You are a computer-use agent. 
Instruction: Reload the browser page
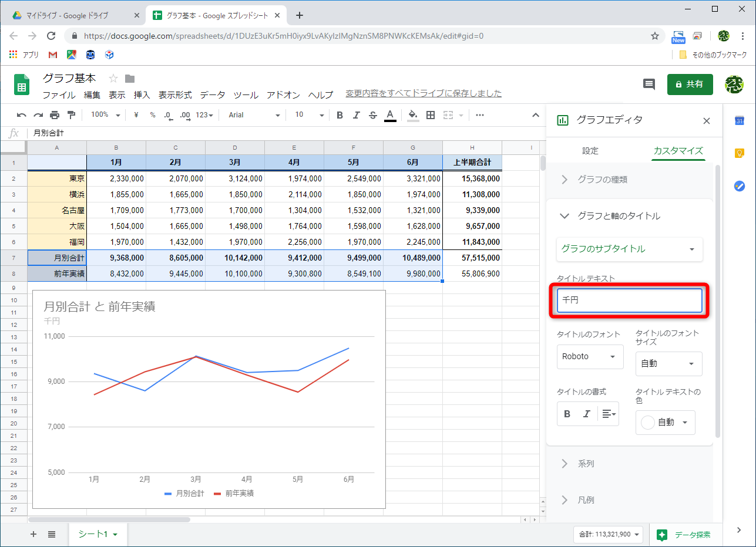[51, 36]
